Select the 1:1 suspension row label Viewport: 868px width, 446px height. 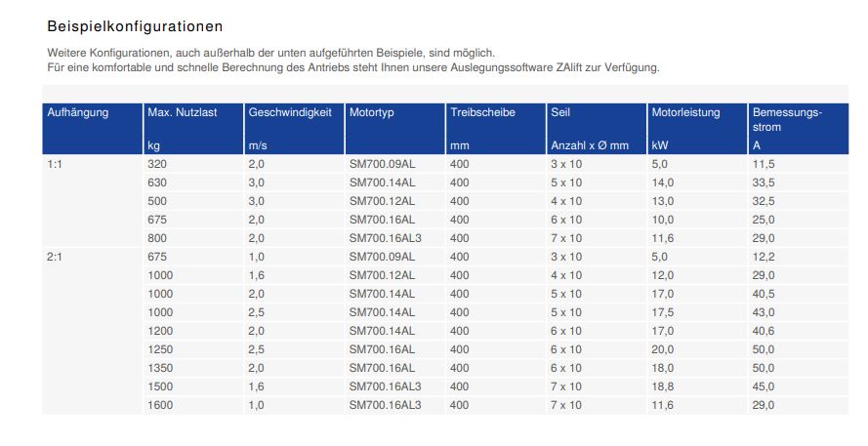click(x=55, y=164)
